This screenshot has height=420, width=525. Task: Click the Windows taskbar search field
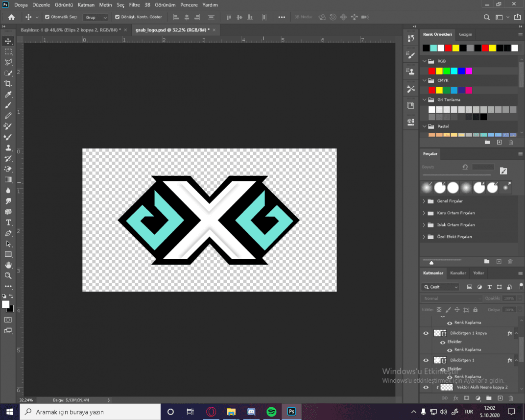91,412
